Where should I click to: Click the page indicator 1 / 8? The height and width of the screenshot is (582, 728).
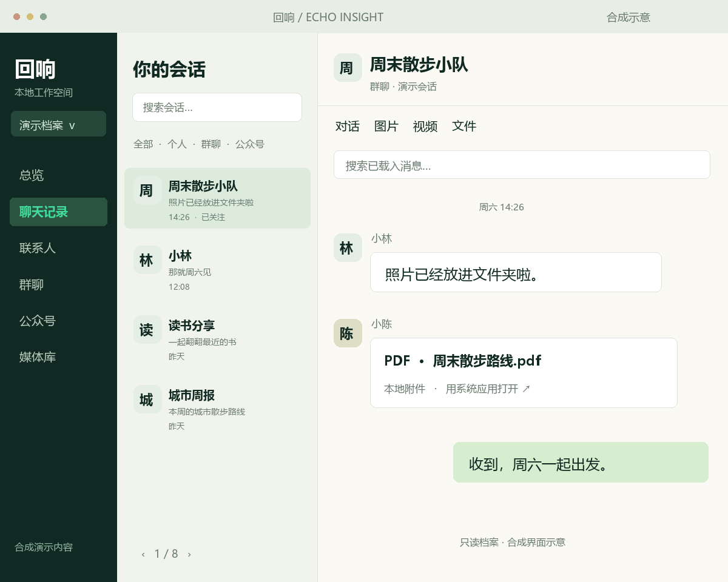pyautogui.click(x=166, y=554)
